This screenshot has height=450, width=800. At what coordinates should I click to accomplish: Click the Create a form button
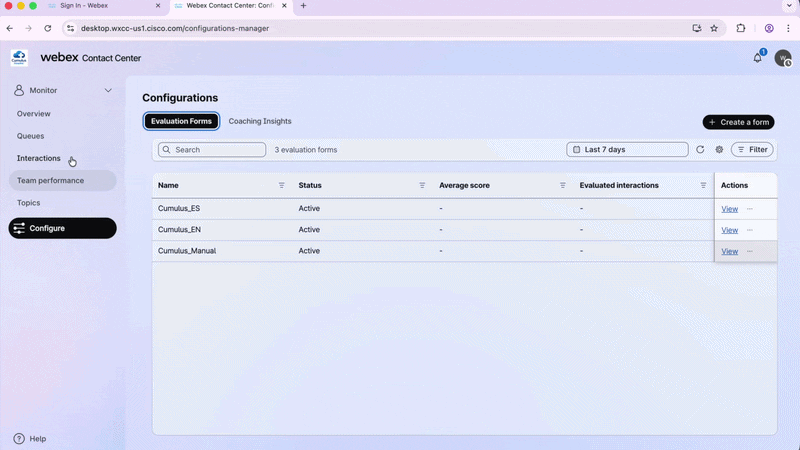pyautogui.click(x=738, y=122)
